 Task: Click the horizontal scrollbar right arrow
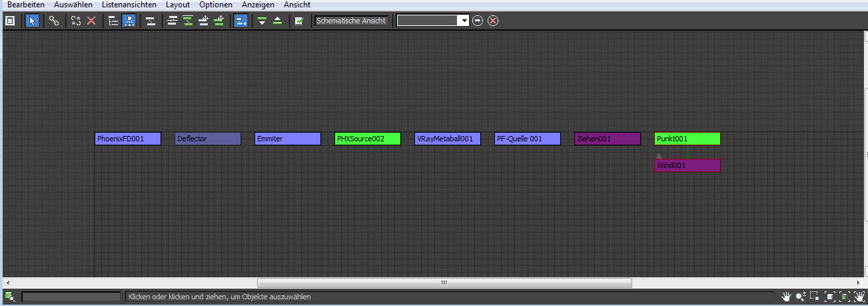point(858,283)
